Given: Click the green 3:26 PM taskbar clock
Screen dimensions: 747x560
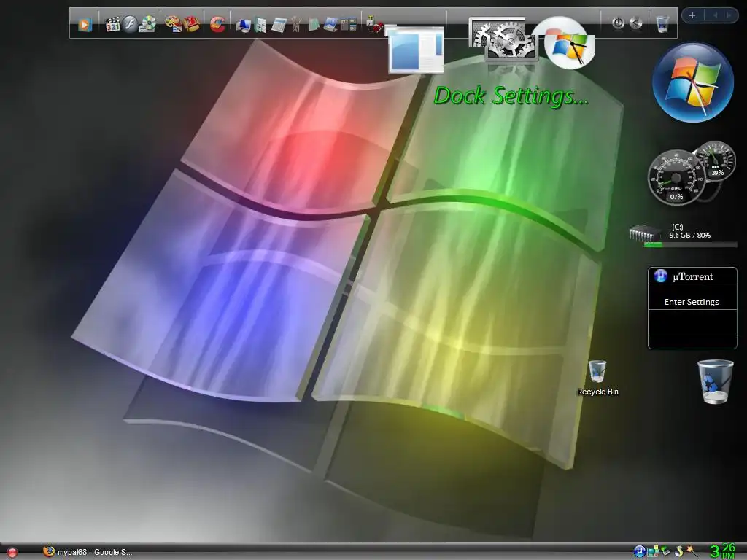Looking at the screenshot, I should [x=723, y=551].
